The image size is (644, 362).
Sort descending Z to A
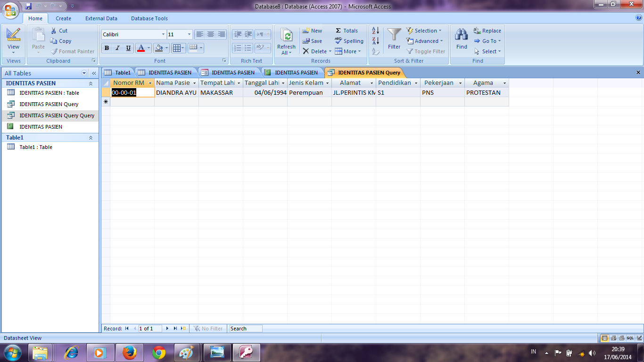[x=376, y=41]
